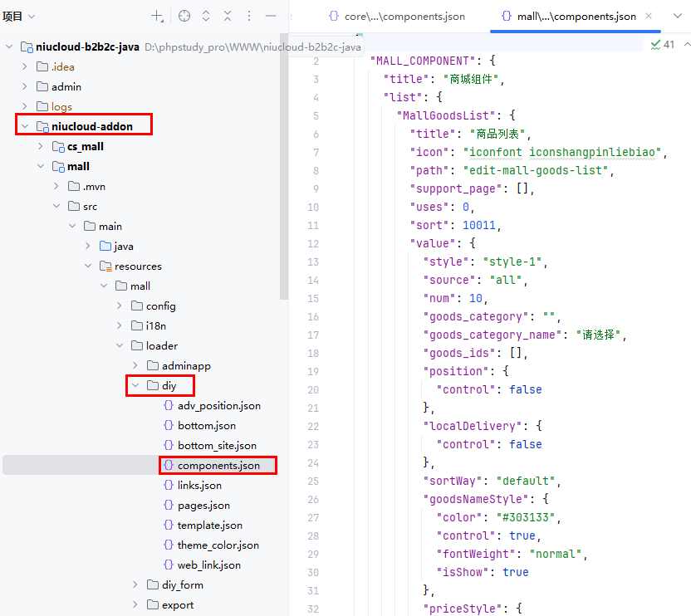Click line 27 containing color "#303133"

[498, 517]
